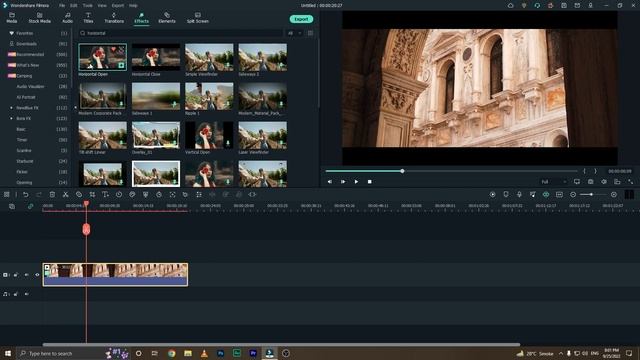Open the Help menu

click(x=133, y=6)
